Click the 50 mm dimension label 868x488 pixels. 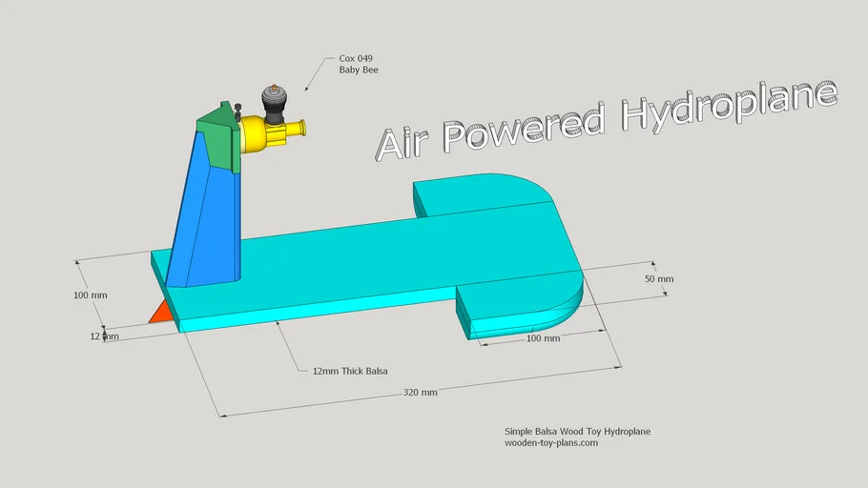(658, 279)
